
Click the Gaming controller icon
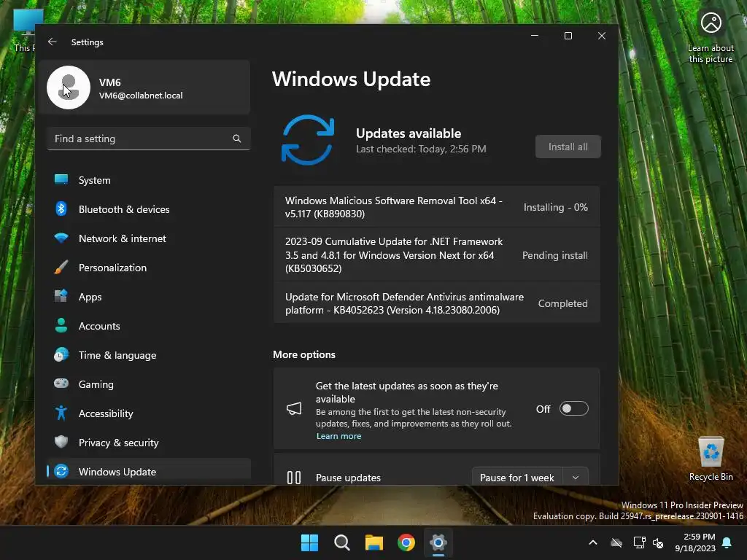(61, 384)
